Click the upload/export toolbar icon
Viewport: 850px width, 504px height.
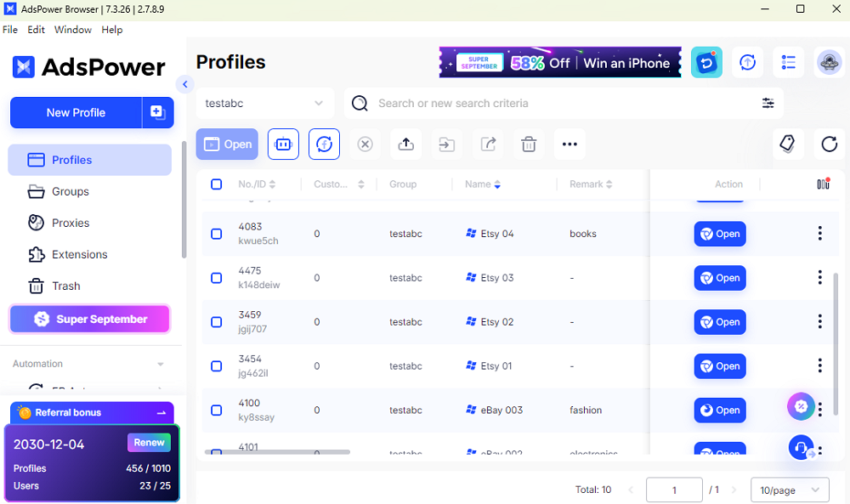pyautogui.click(x=406, y=144)
